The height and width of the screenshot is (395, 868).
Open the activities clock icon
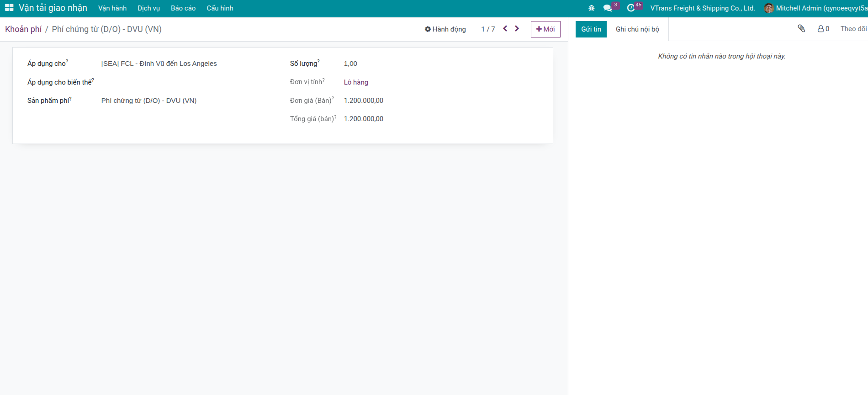coord(631,8)
